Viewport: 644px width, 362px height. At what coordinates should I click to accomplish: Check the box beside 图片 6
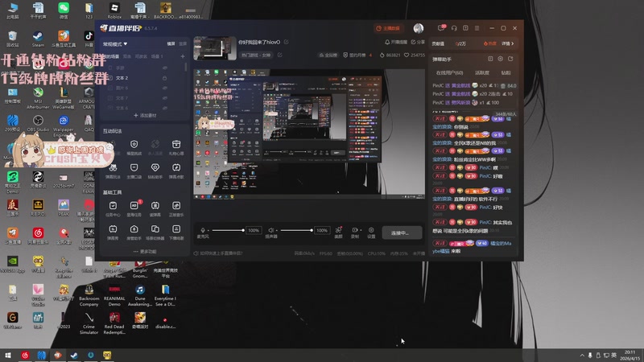click(110, 88)
